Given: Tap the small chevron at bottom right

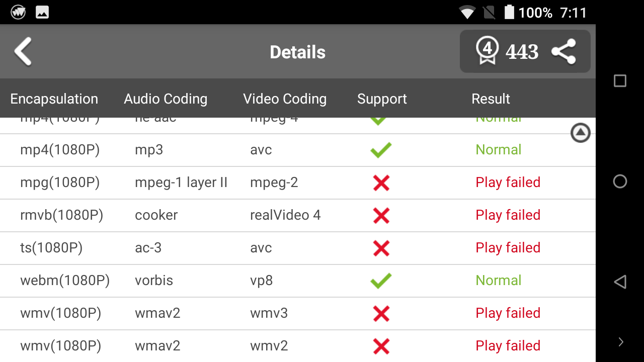Looking at the screenshot, I should tap(621, 342).
